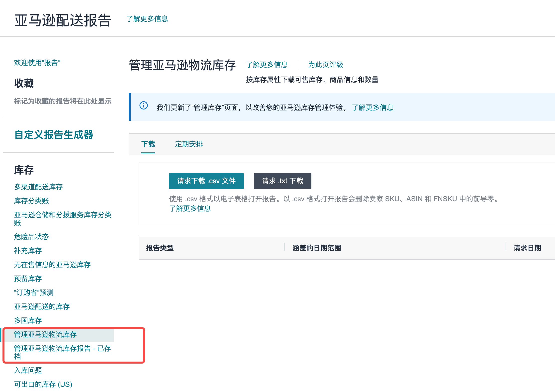Open 管理亚马逊物流库存报告 - 已存档 link
This screenshot has height=392, width=555.
[x=62, y=352]
